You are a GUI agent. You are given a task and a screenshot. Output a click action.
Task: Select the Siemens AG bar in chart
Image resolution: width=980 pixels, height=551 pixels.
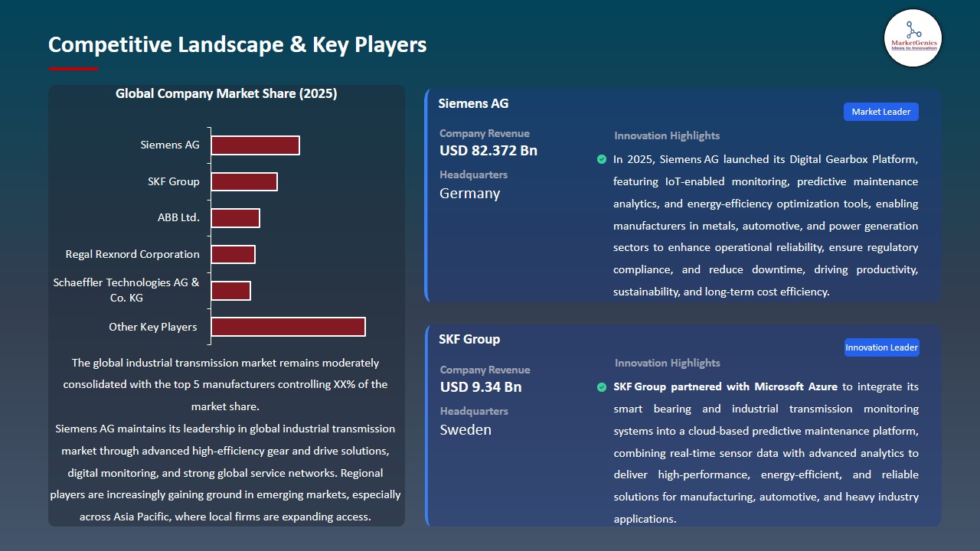click(255, 145)
